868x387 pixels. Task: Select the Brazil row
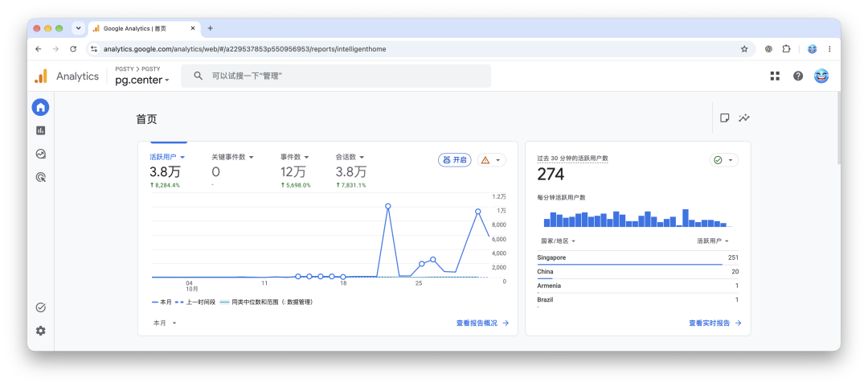tap(637, 300)
